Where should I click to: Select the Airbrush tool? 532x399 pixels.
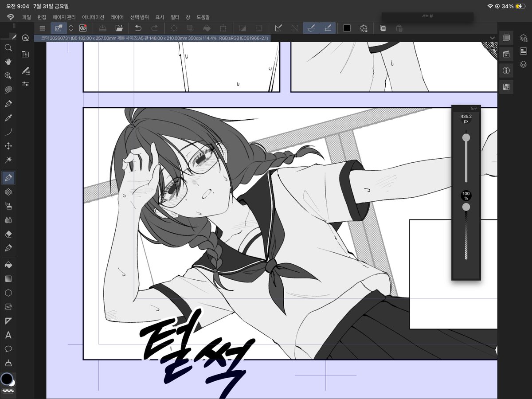click(8, 206)
